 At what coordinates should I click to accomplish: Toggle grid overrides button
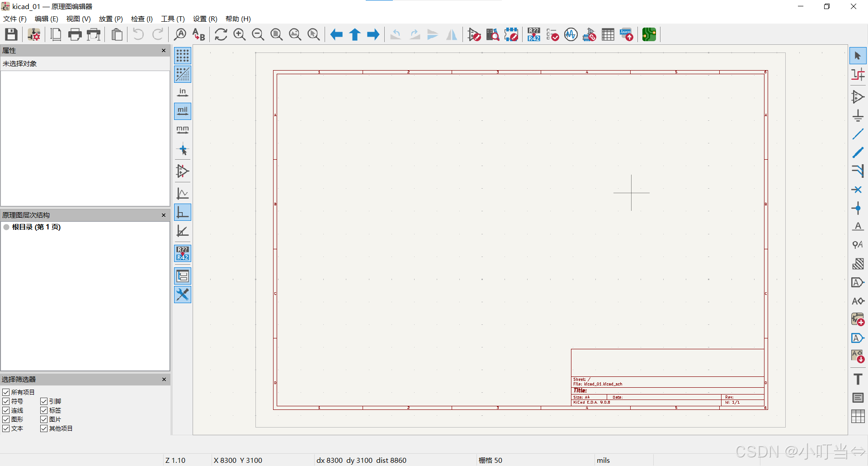point(183,74)
